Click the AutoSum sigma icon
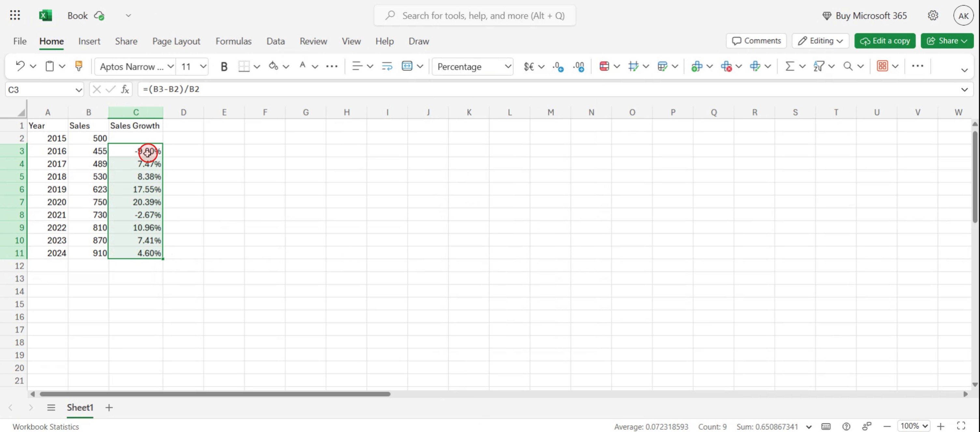Viewport: 980px width, 432px height. pyautogui.click(x=790, y=66)
